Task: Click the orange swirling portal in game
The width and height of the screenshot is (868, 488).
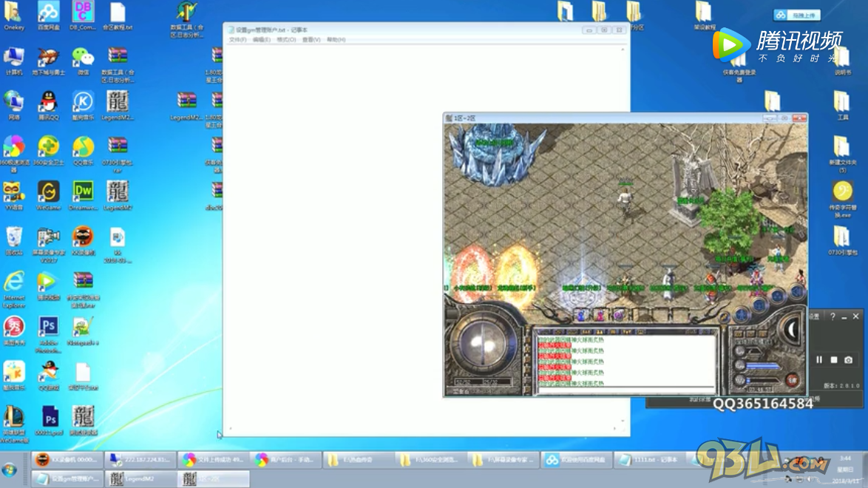Action: (x=516, y=273)
